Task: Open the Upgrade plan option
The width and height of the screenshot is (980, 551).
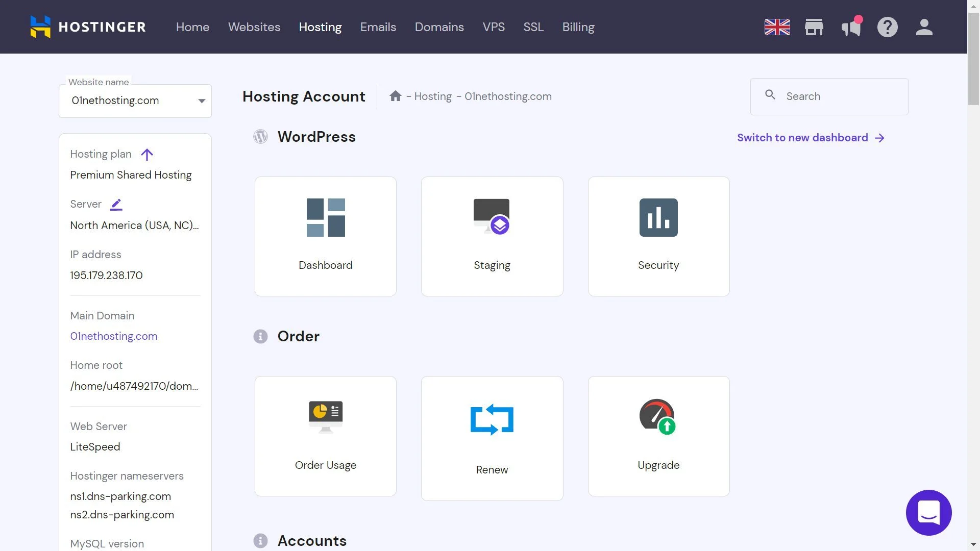Action: coord(658,436)
